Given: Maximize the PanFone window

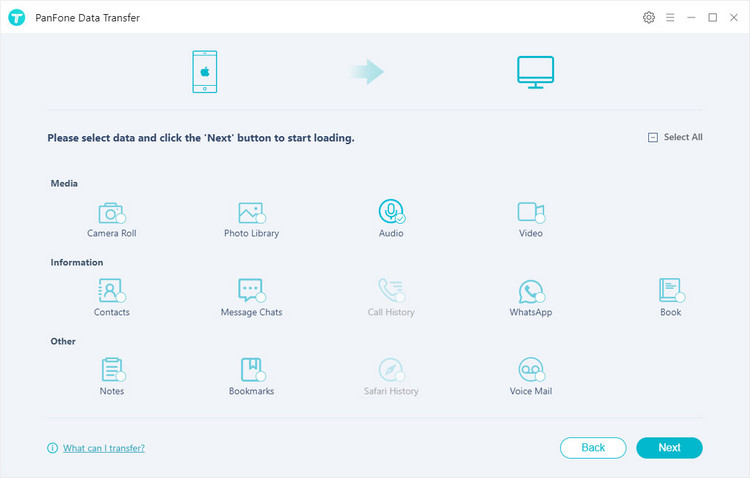Looking at the screenshot, I should (713, 18).
